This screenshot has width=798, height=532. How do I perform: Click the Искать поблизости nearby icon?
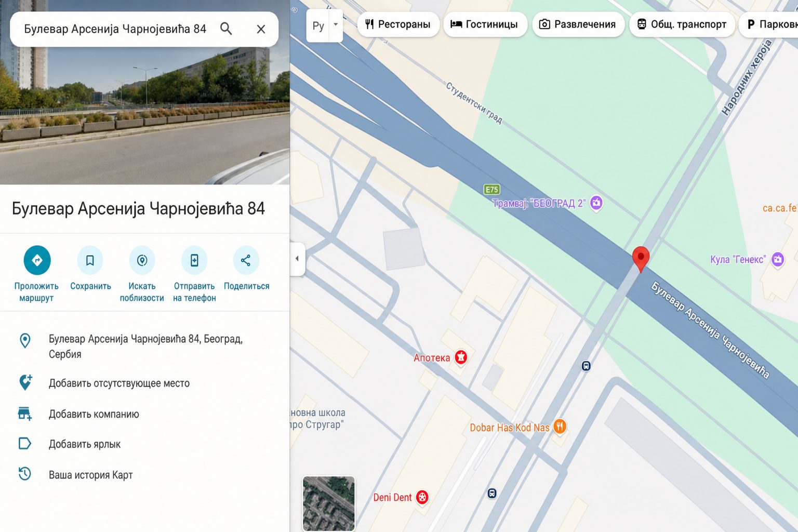(142, 260)
